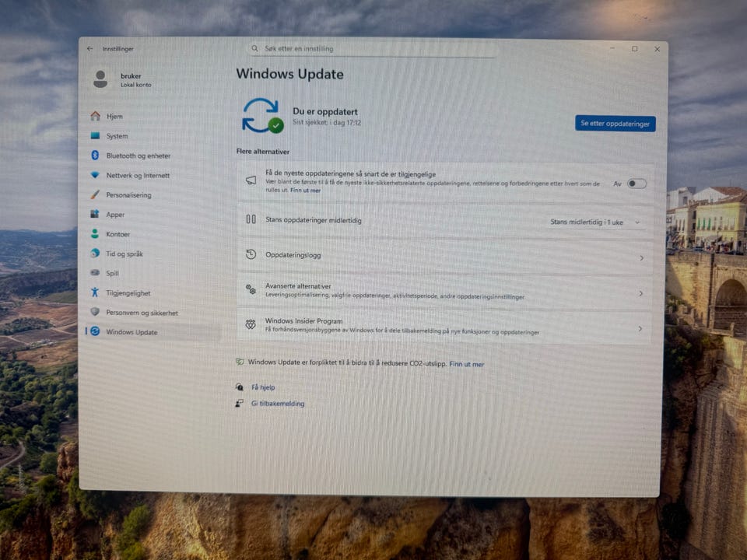Click Gi tilbakemelding link
The width and height of the screenshot is (747, 560).
278,404
